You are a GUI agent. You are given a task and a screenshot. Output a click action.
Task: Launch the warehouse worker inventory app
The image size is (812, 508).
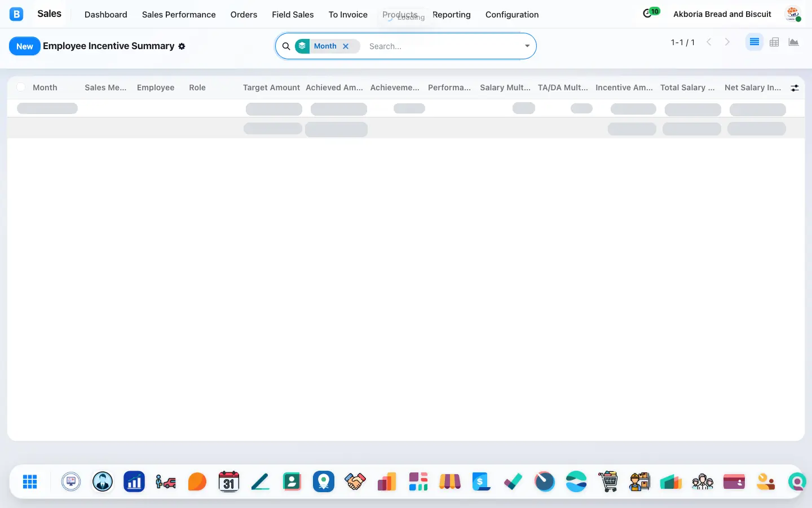click(639, 481)
